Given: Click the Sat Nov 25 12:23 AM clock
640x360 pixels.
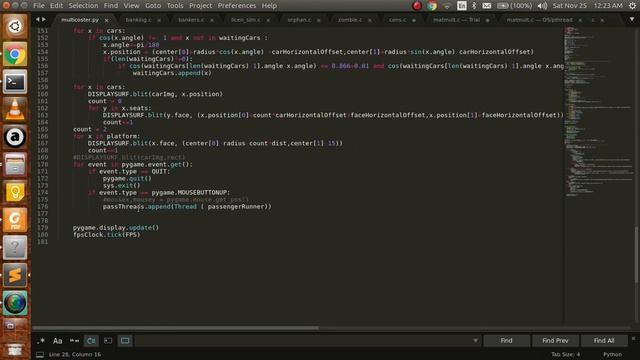Looking at the screenshot, I should [587, 6].
